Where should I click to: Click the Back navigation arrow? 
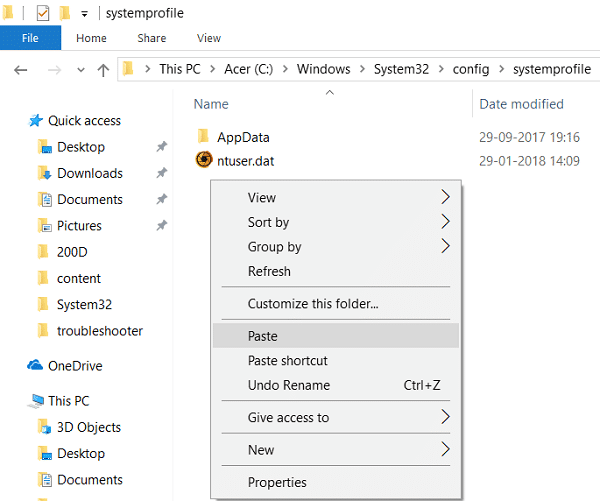click(21, 70)
